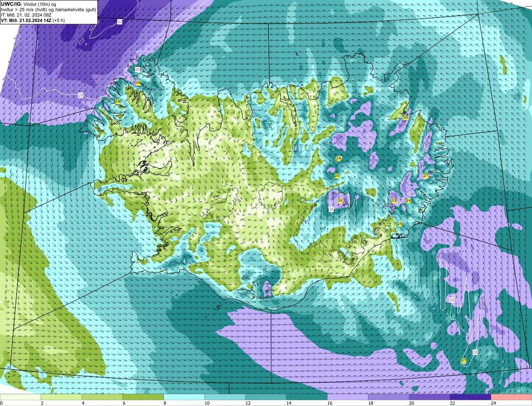
Task: Click legend tick value 6
Action: (123, 403)
